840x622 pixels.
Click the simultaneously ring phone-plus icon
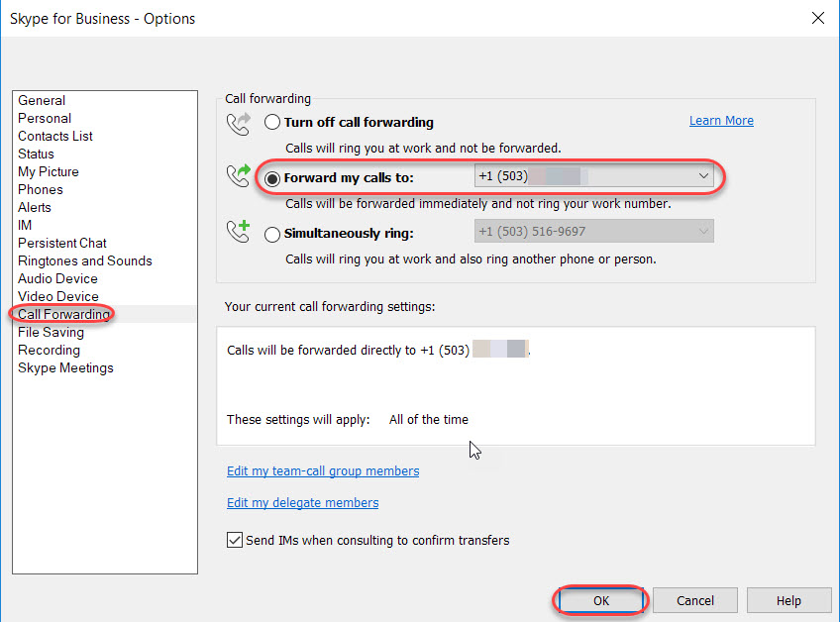point(238,233)
